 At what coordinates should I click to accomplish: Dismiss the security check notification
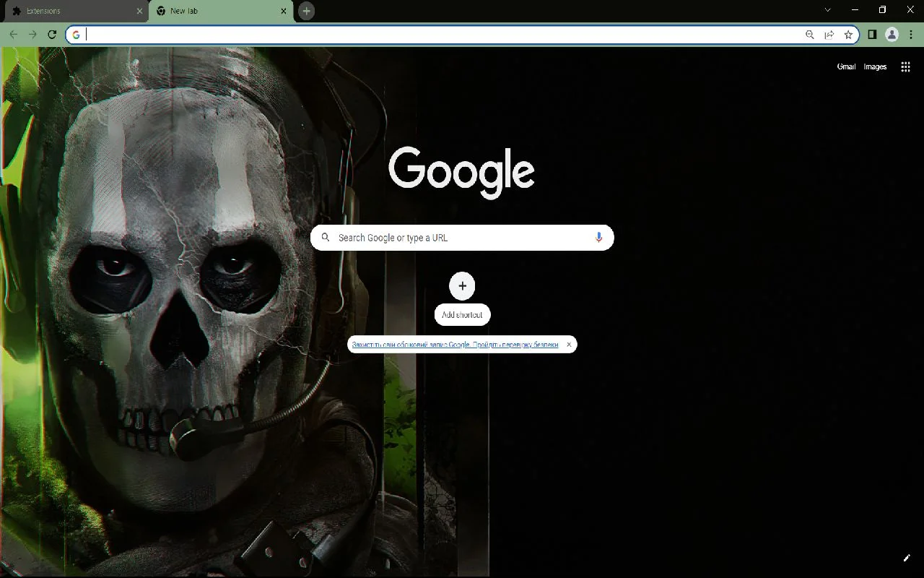coord(569,345)
